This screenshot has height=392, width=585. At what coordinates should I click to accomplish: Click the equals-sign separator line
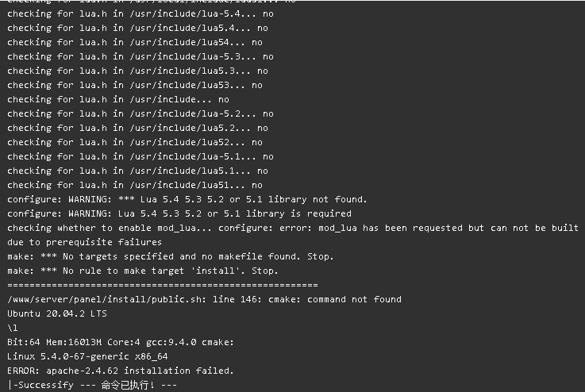click(162, 286)
